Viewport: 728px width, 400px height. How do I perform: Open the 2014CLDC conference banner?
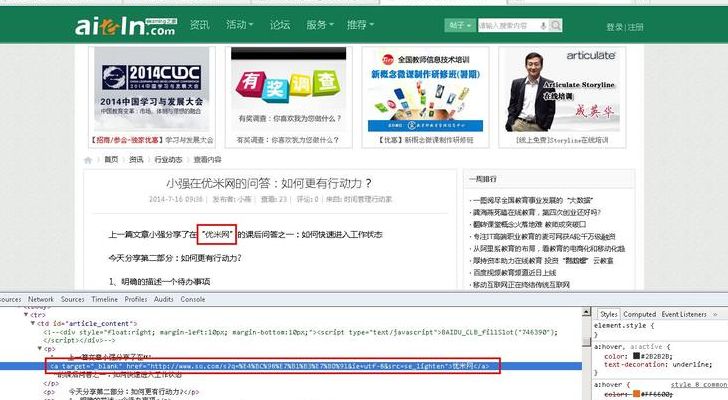(x=151, y=89)
